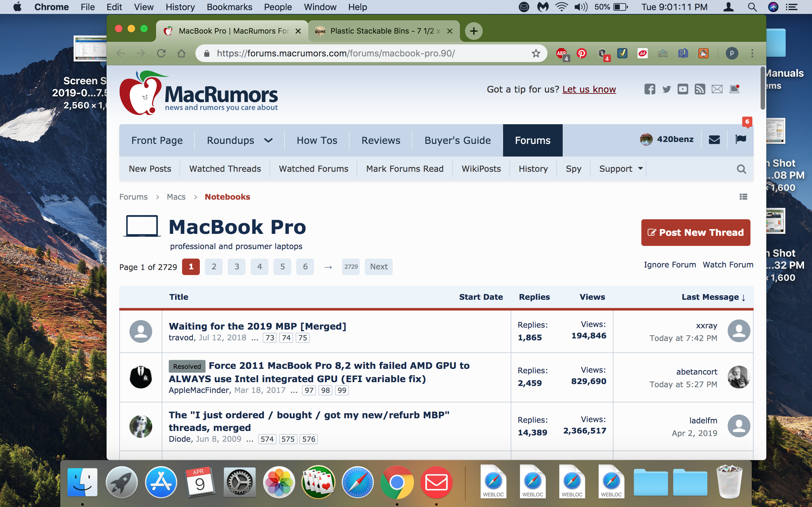Open the Pinterest extension

tap(581, 53)
